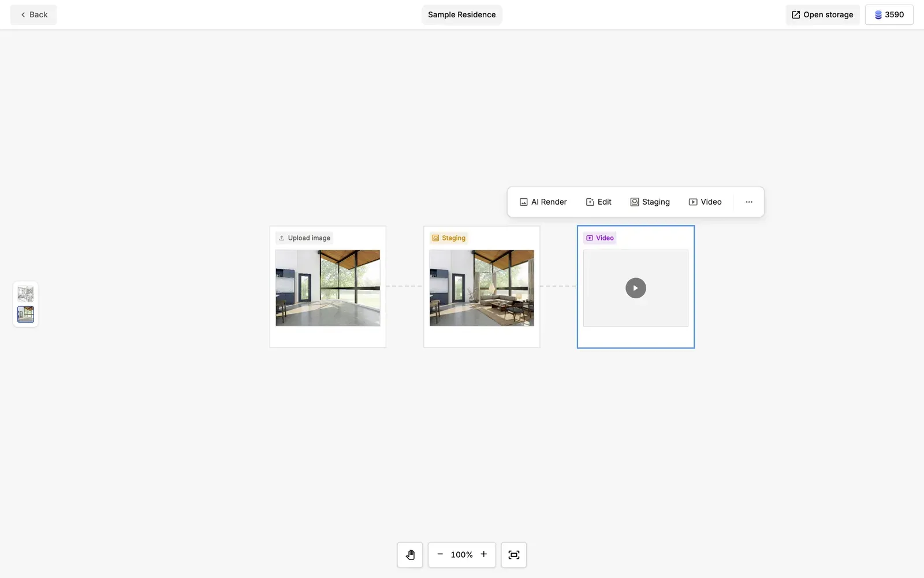
Task: Play the video in the Video node
Action: 635,288
